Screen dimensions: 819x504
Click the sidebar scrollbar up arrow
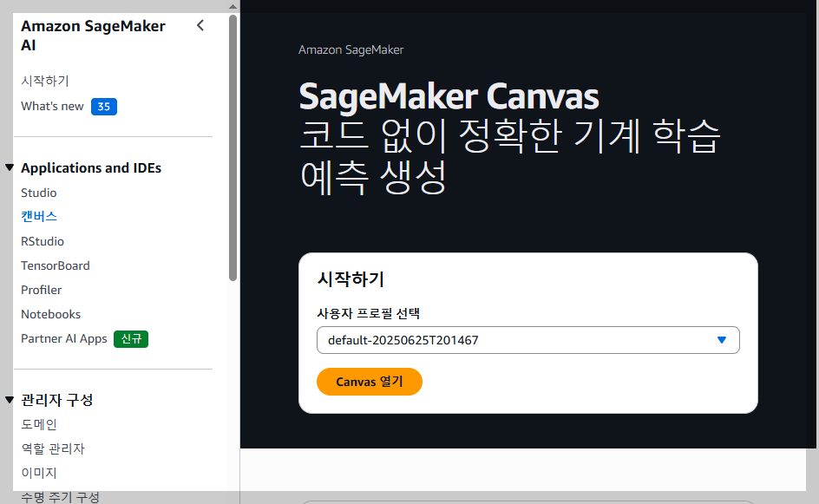point(233,6)
